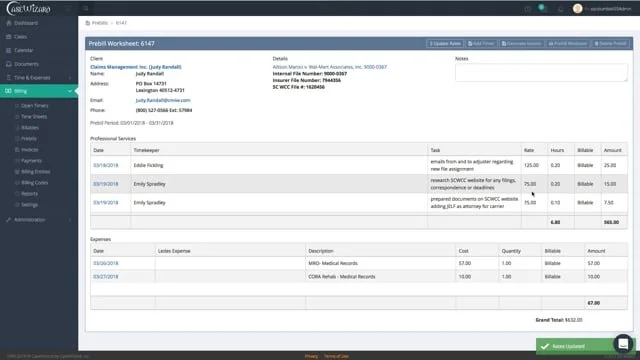Click the Grand Total amount
640x360 pixels.
(573, 320)
